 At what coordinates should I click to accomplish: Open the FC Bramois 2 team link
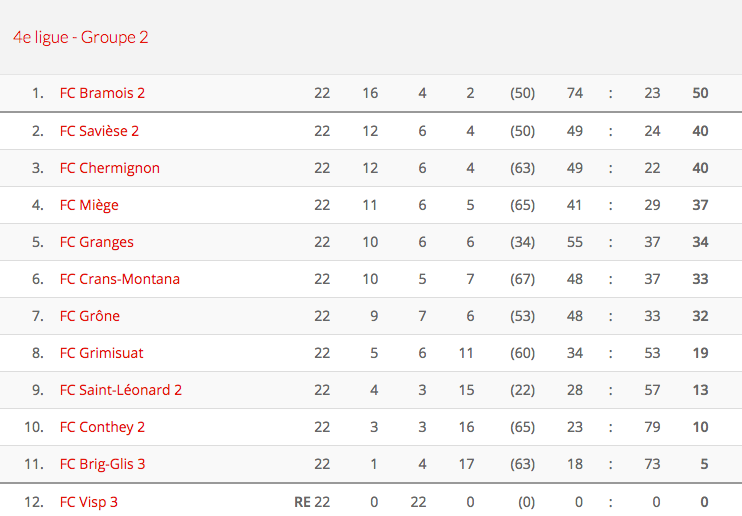[102, 93]
